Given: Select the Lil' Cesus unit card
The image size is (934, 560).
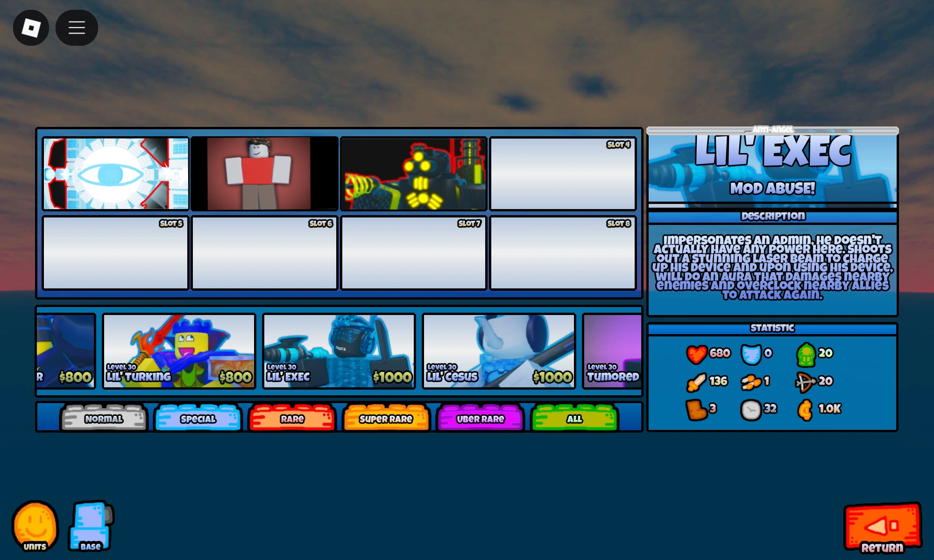Looking at the screenshot, I should 499,350.
